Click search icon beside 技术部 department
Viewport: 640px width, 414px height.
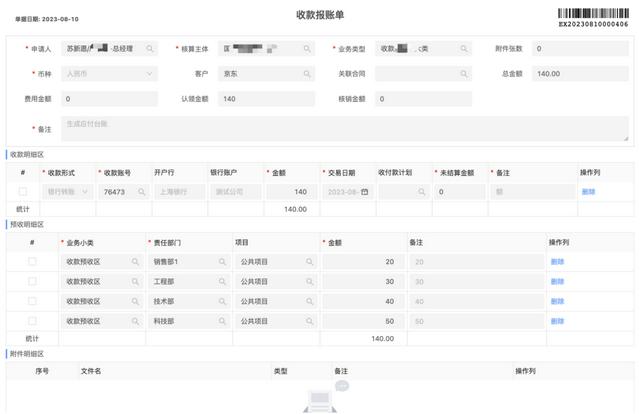pos(222,301)
